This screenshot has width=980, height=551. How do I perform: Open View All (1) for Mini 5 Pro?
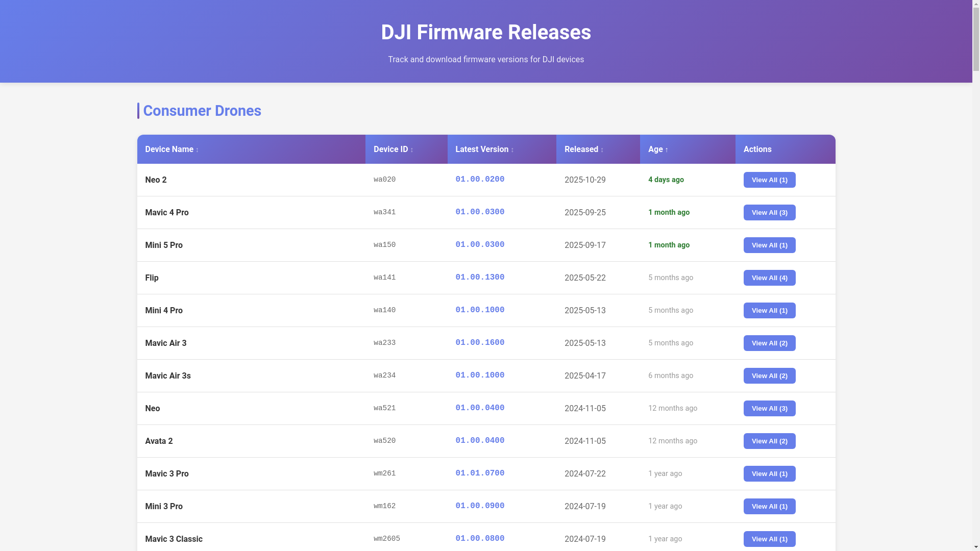[x=769, y=245]
